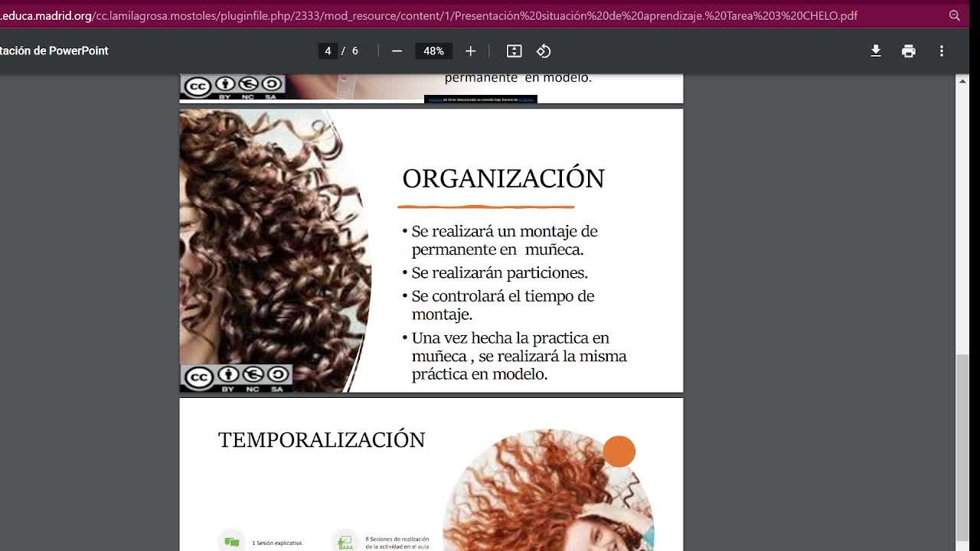The image size is (980, 551).
Task: Click the Creative Commons badge on curly hair image
Action: click(237, 378)
